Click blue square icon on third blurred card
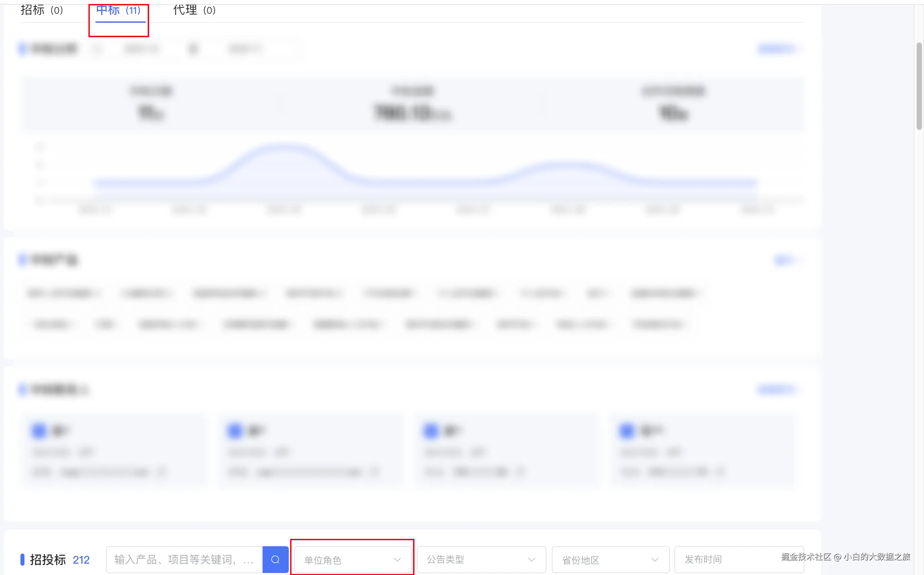 (431, 431)
